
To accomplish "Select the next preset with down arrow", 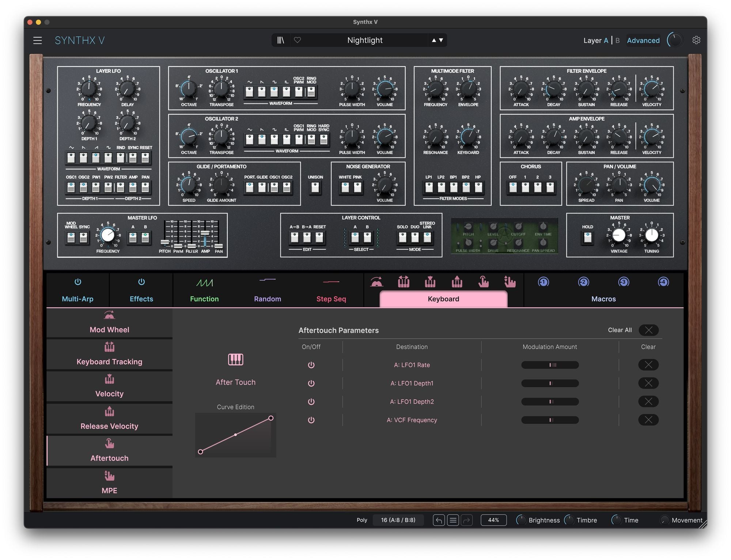I will [x=441, y=40].
